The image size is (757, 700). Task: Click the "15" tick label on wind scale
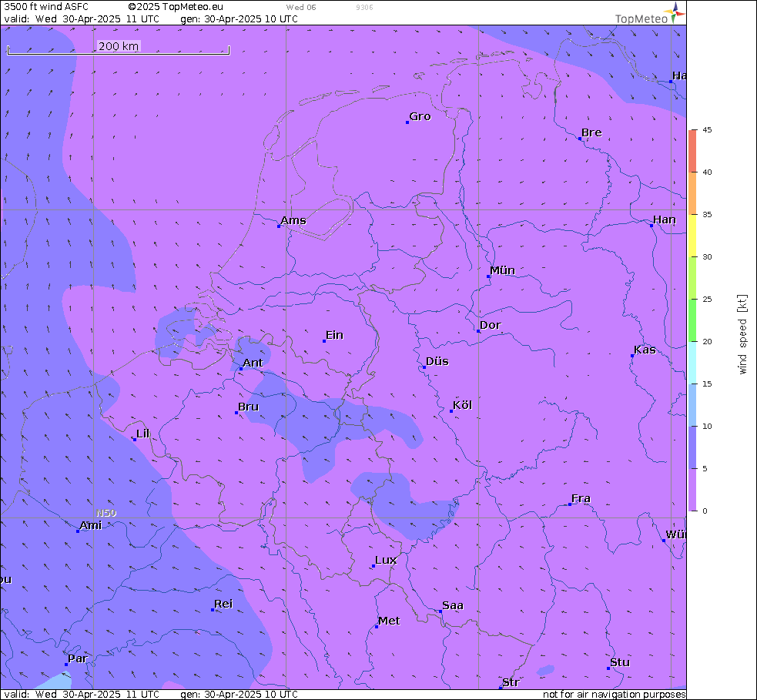click(707, 383)
